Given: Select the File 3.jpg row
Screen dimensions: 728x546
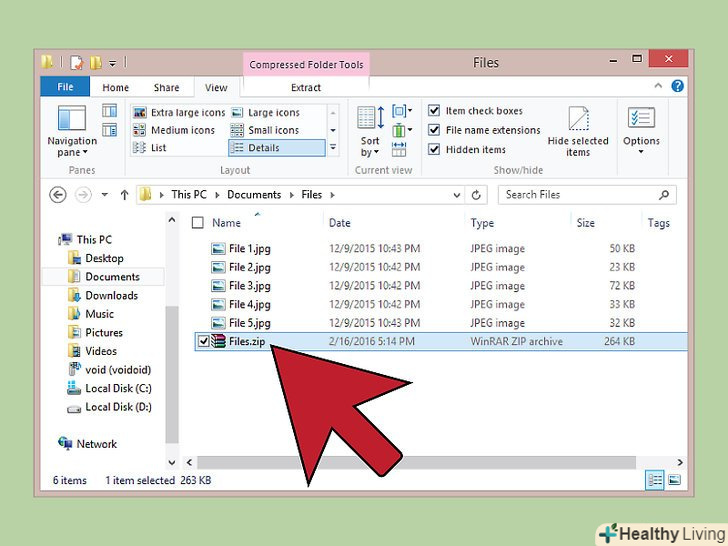Looking at the screenshot, I should tap(440, 286).
